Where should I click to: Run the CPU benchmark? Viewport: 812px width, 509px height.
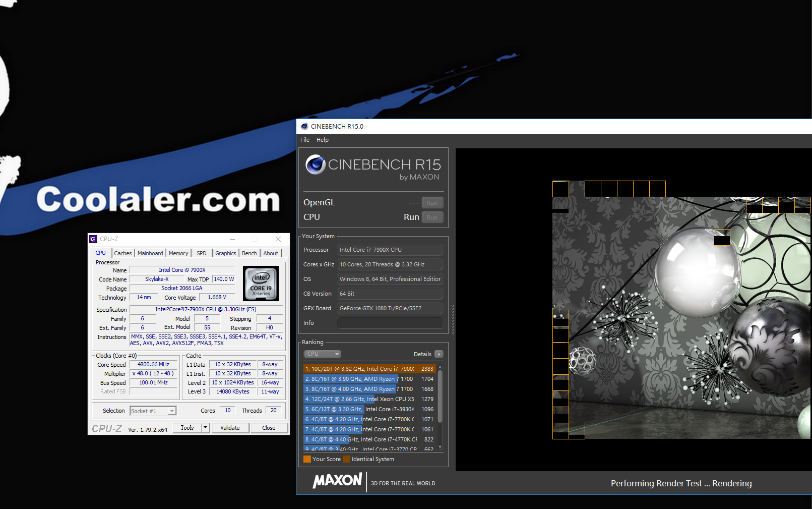tap(432, 217)
